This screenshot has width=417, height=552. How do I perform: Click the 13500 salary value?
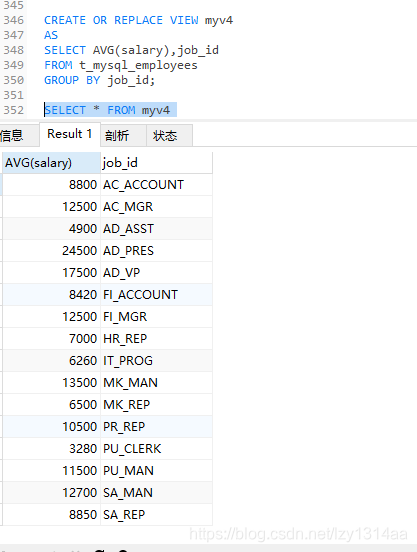(x=51, y=383)
